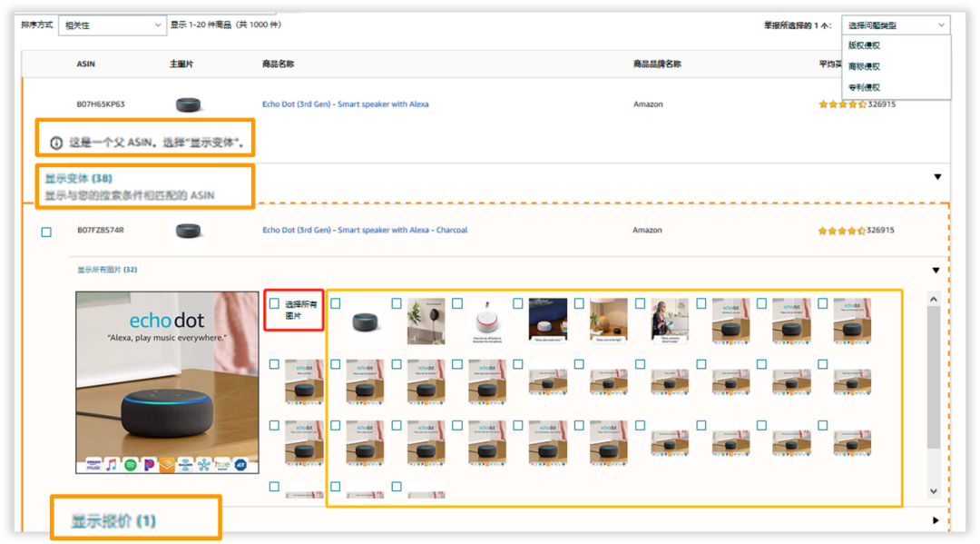Select the main image thumbnail of B07H65KP63
The image size is (980, 544).
click(x=188, y=103)
